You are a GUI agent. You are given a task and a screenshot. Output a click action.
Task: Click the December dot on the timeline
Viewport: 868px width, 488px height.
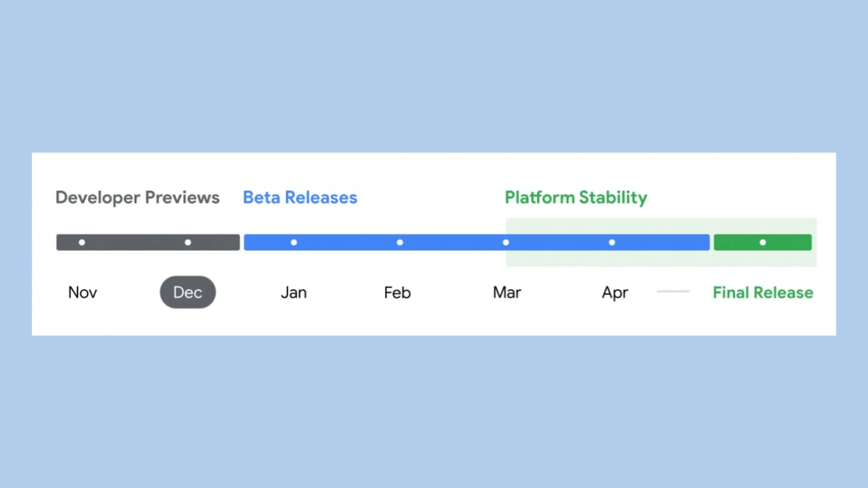pyautogui.click(x=188, y=242)
